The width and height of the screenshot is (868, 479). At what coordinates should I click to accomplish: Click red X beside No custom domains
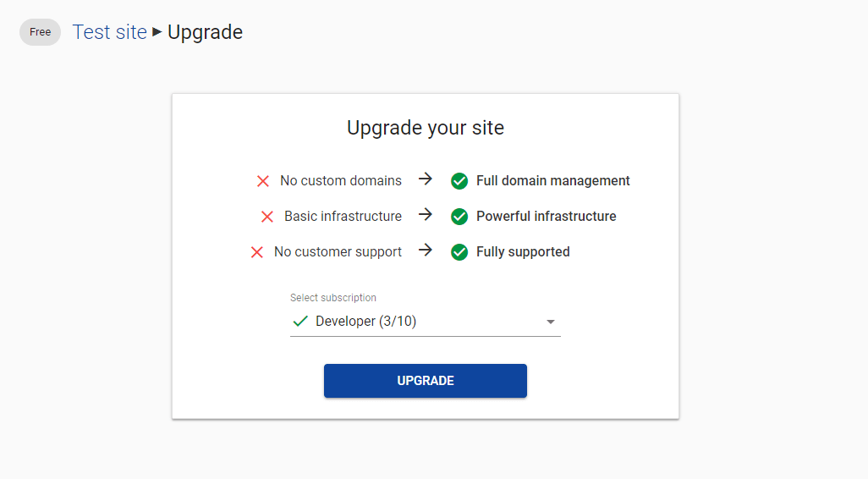pyautogui.click(x=263, y=181)
